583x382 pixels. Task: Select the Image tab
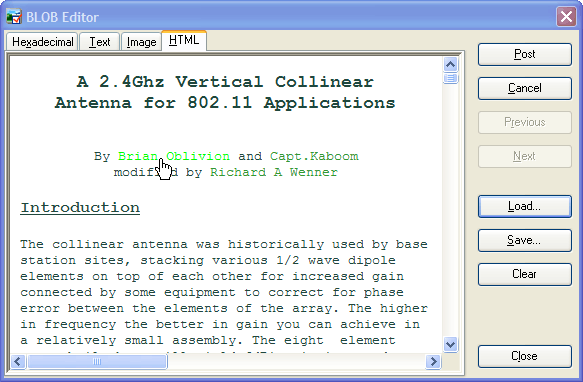[141, 42]
